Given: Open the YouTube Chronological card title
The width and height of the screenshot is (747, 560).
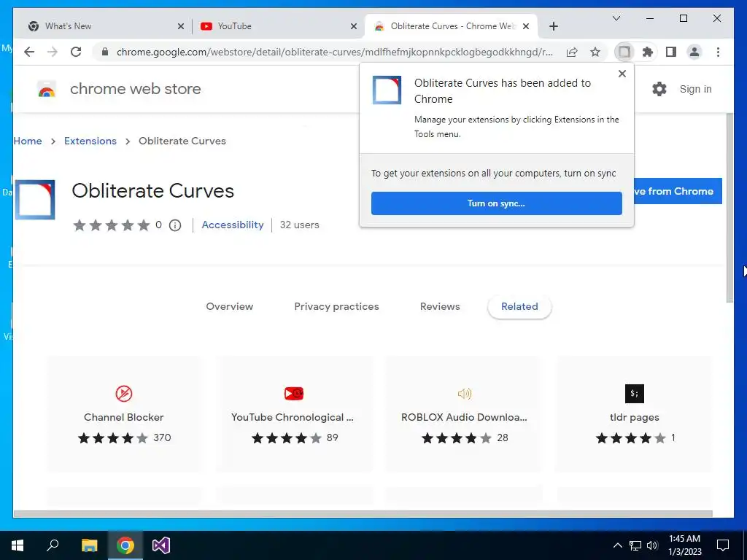Looking at the screenshot, I should [x=292, y=417].
